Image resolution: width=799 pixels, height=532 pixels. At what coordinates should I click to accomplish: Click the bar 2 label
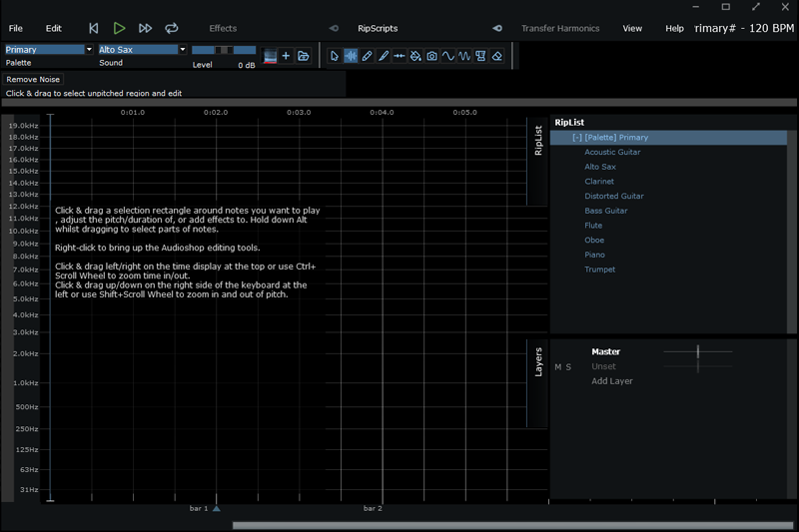coord(373,509)
